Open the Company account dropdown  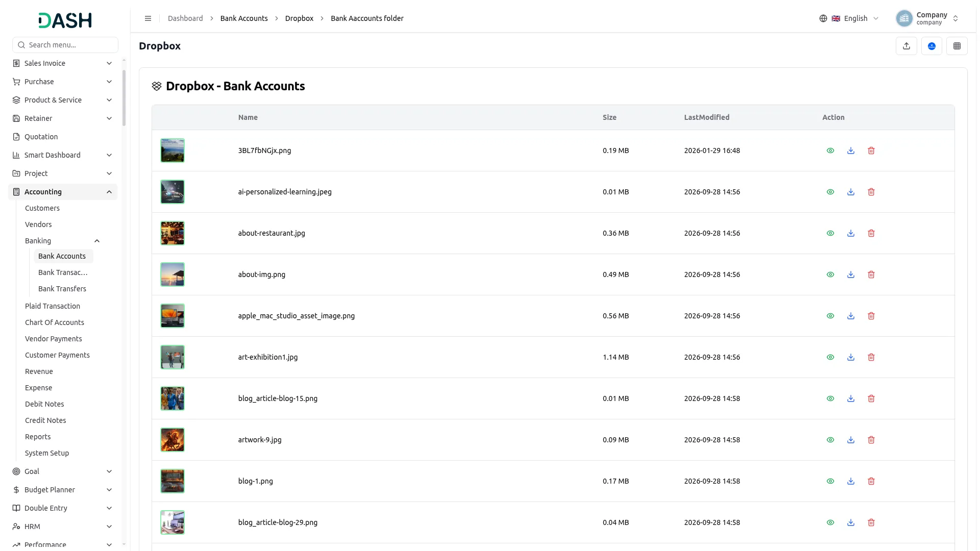(927, 18)
